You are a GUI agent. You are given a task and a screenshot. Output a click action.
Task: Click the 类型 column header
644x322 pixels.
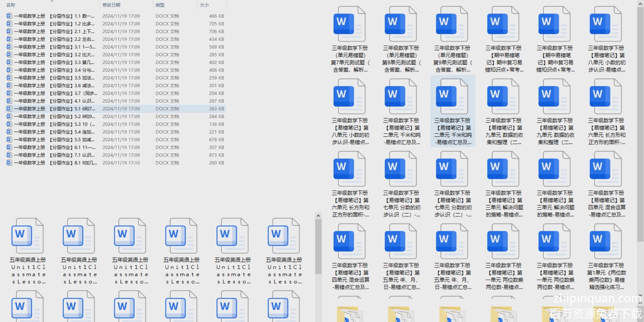[x=160, y=5]
